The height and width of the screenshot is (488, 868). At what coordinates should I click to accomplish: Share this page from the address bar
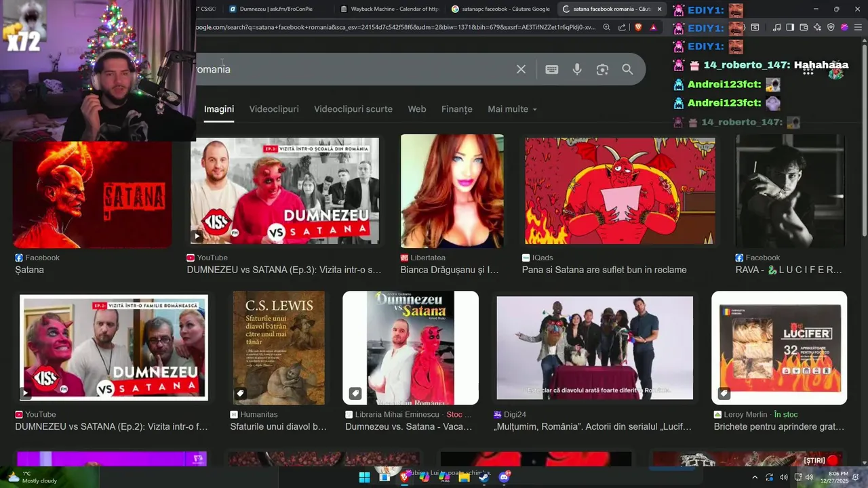622,28
